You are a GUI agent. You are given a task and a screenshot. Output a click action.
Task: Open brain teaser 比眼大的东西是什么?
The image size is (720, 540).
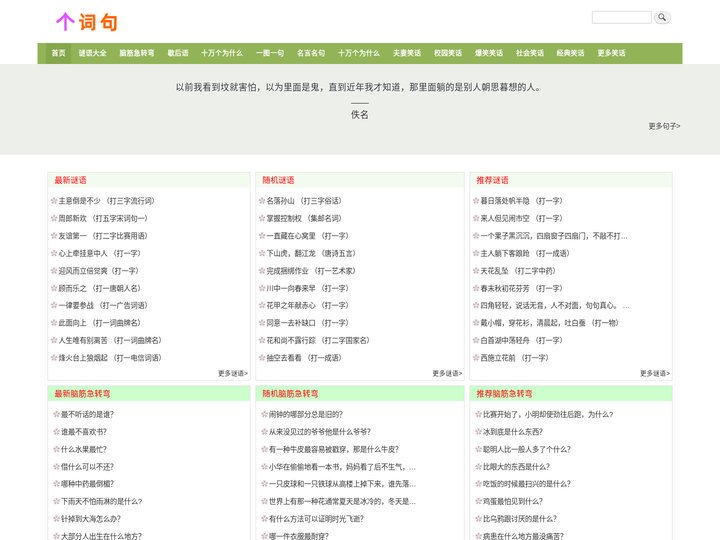tap(517, 467)
